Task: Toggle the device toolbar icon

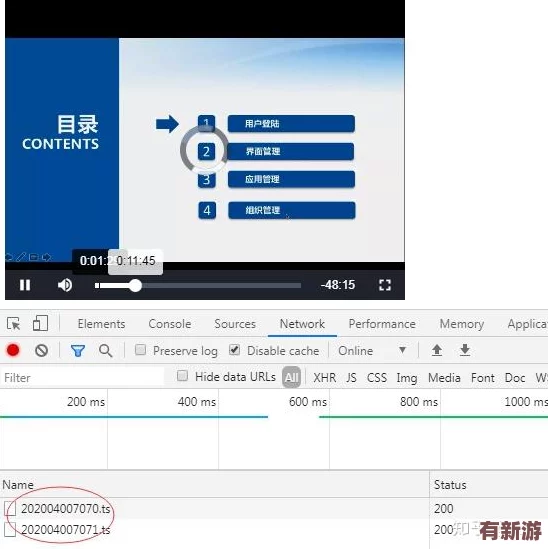Action: click(40, 323)
